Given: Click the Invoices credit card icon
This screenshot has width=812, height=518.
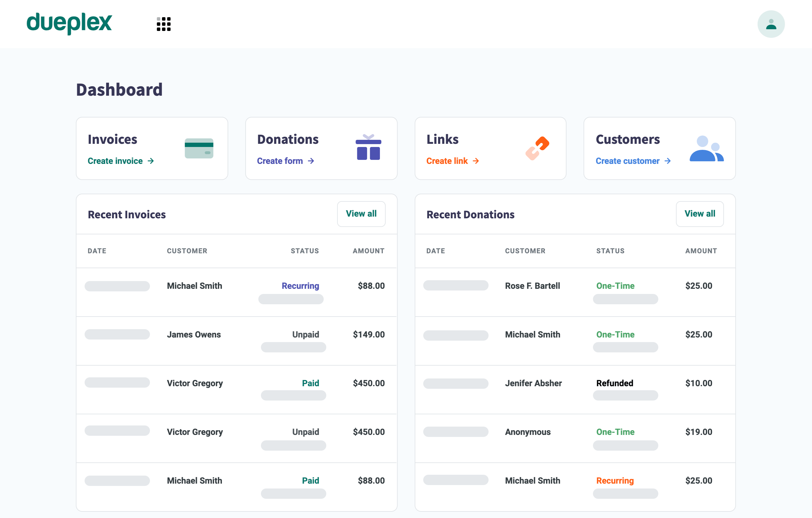Looking at the screenshot, I should coord(199,148).
